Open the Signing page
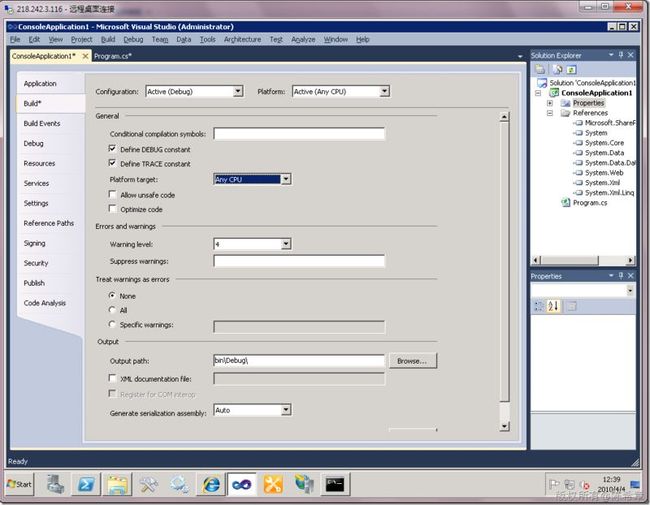 pyautogui.click(x=34, y=243)
